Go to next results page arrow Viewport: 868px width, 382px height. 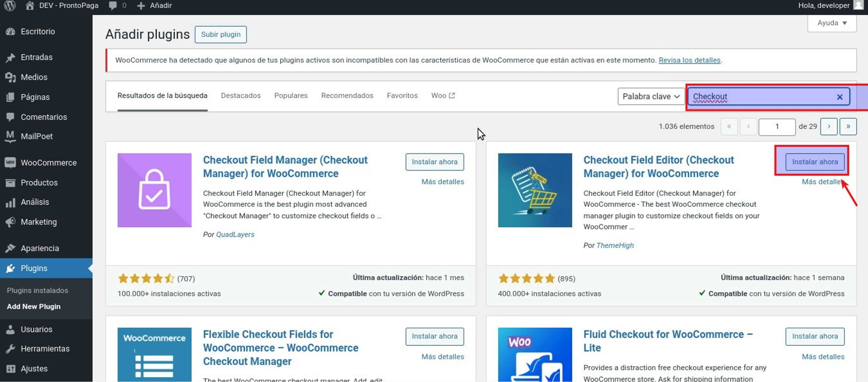tap(828, 126)
